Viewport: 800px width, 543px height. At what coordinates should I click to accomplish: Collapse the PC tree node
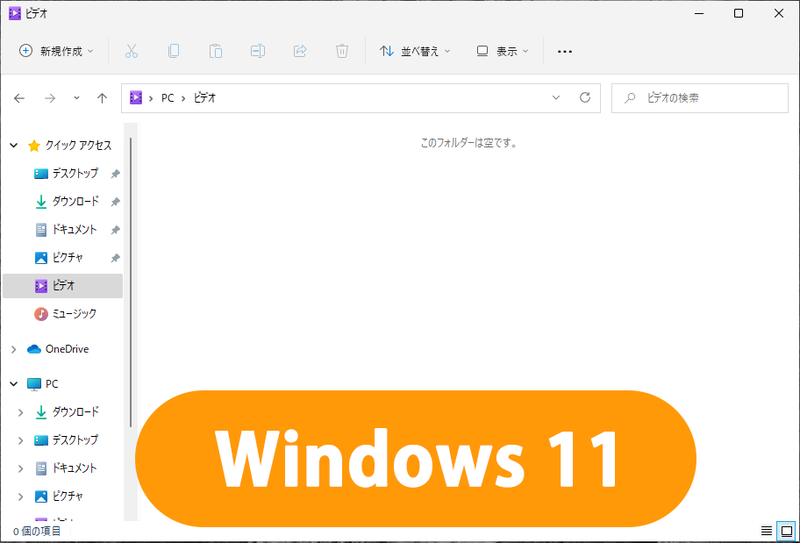(x=14, y=384)
